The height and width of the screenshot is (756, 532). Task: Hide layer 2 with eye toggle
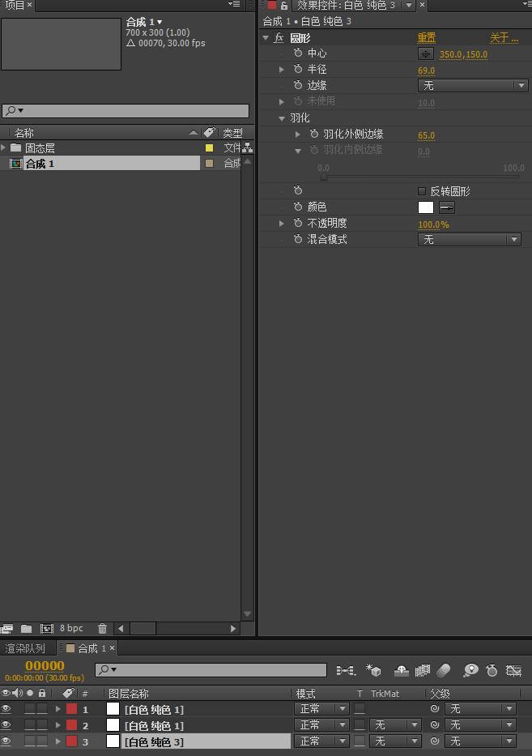[6, 724]
